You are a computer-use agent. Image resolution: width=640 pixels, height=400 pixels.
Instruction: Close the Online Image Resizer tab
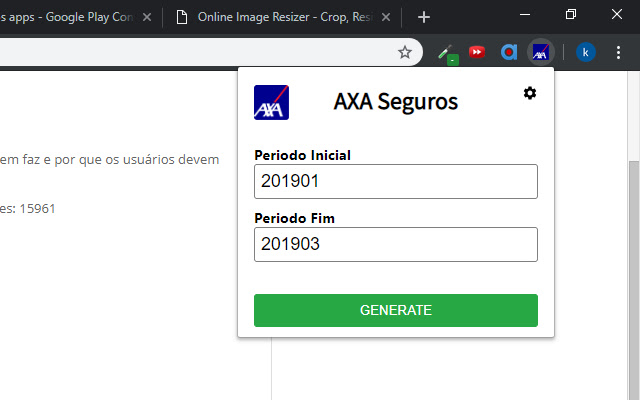[386, 17]
